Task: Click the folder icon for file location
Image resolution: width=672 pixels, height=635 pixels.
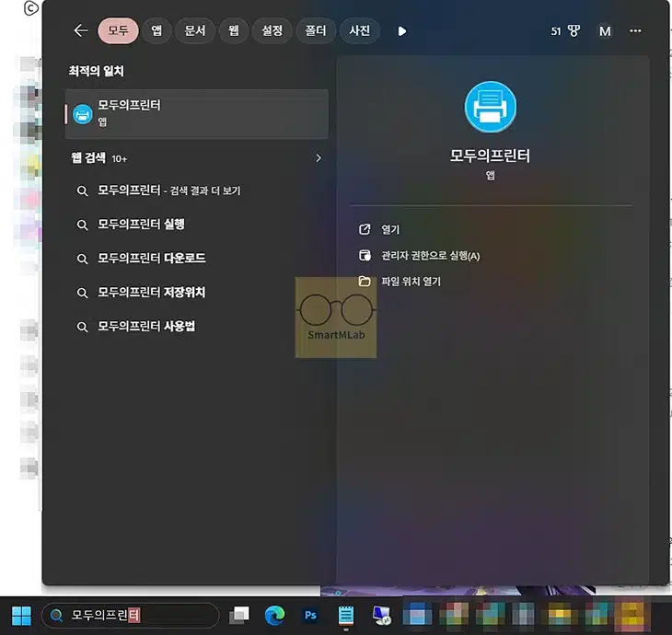Action: (365, 281)
